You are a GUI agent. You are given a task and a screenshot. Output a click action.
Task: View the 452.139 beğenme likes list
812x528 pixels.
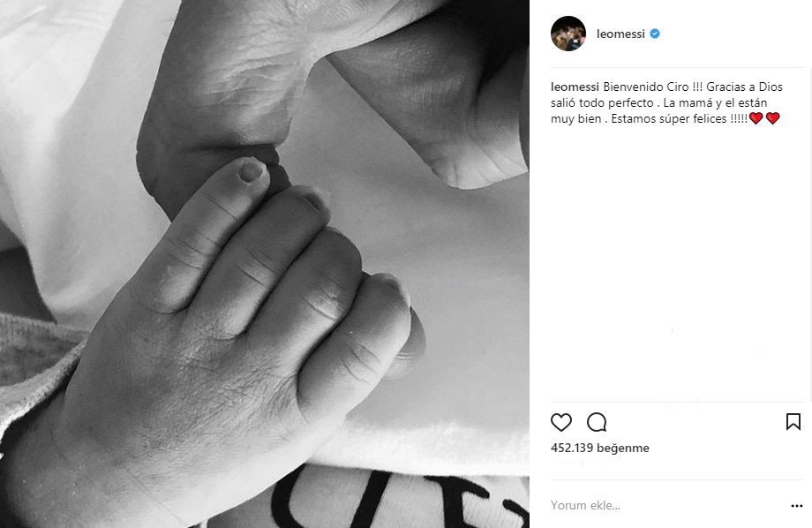[599, 448]
